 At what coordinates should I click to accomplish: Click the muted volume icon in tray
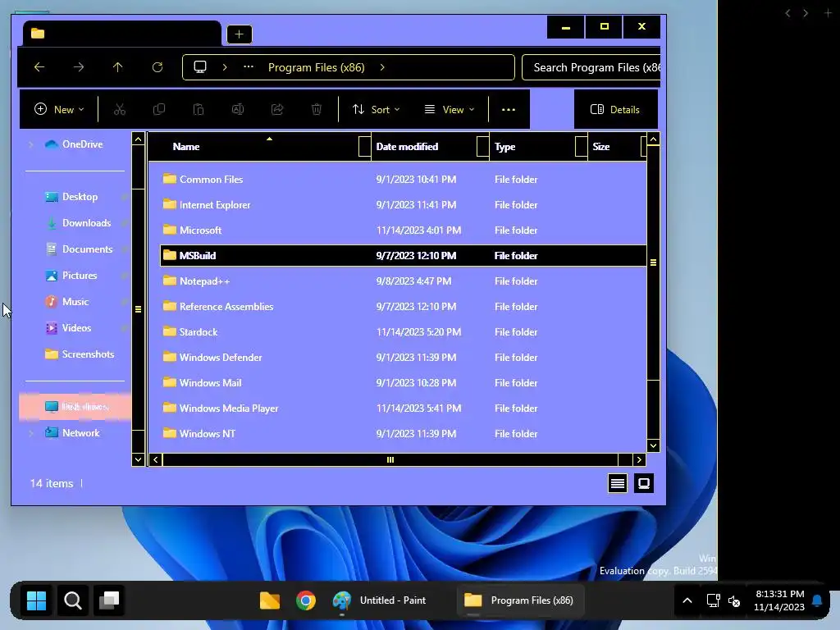coord(734,601)
